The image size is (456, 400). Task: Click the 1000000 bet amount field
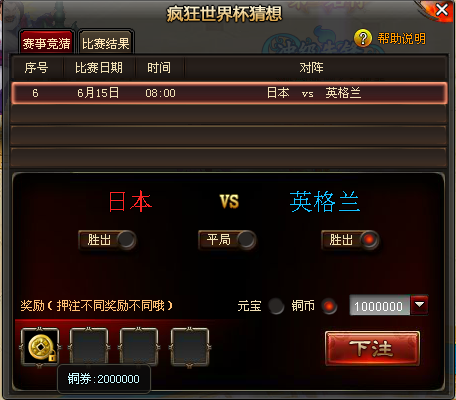pyautogui.click(x=380, y=305)
